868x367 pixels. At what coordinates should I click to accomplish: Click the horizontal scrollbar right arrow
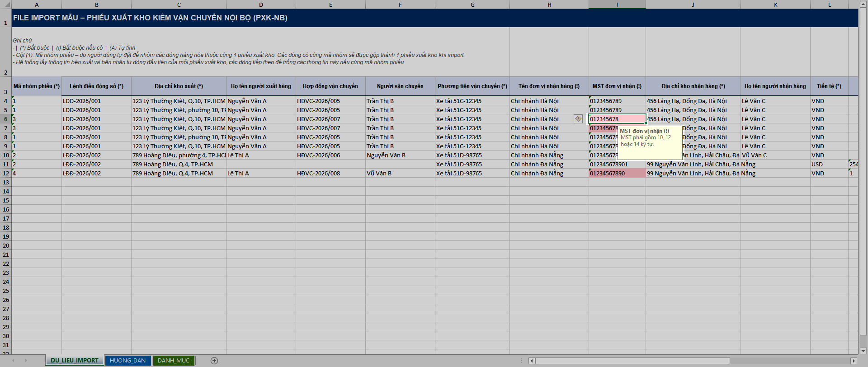[854, 361]
